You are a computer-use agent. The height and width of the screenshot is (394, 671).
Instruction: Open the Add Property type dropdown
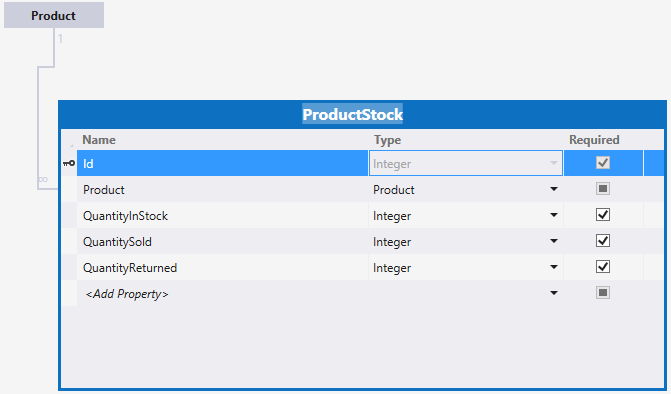click(554, 293)
